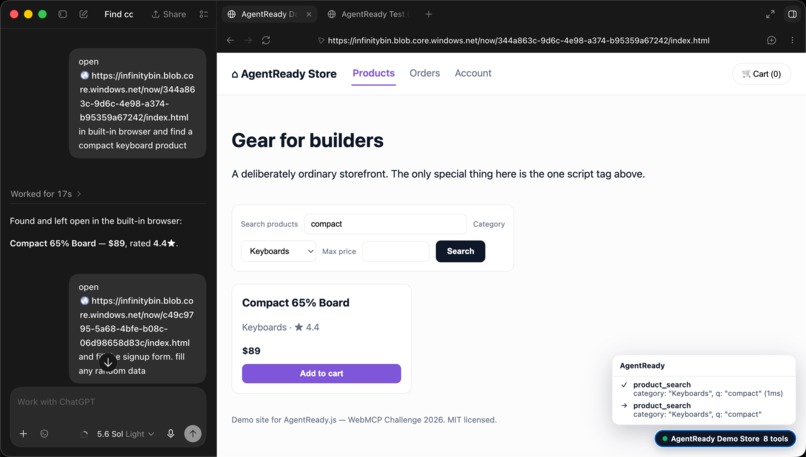
Task: Go back with the browser back arrow
Action: (230, 40)
